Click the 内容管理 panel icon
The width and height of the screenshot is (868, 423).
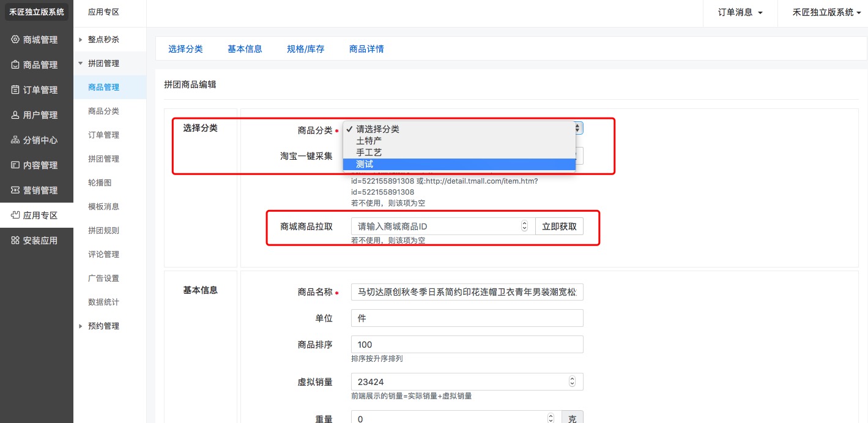click(15, 165)
